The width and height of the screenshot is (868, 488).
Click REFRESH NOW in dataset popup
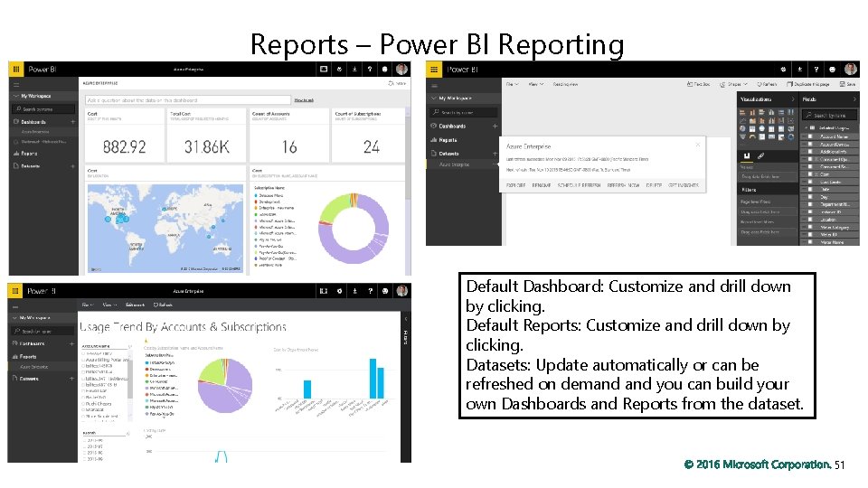tap(623, 185)
